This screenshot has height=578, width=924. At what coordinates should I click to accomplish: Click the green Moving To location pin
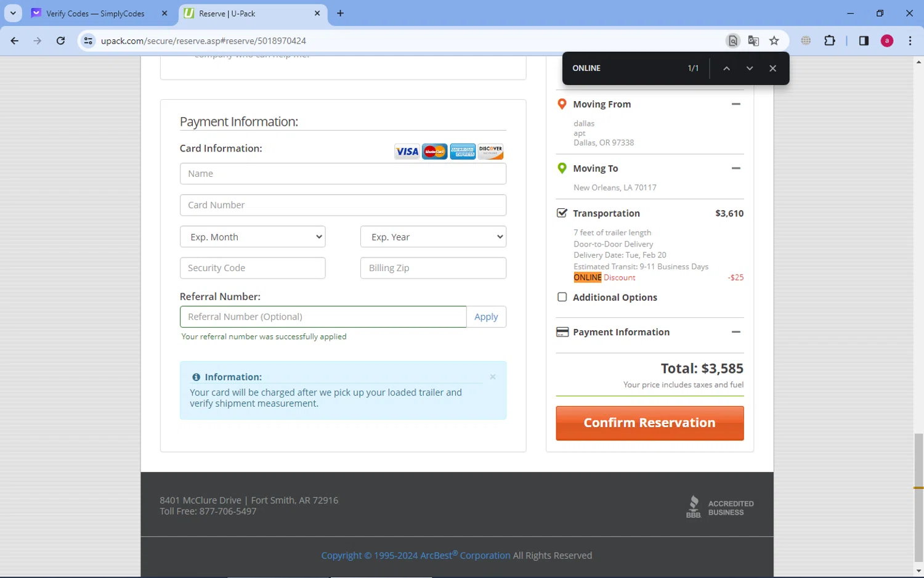point(562,168)
